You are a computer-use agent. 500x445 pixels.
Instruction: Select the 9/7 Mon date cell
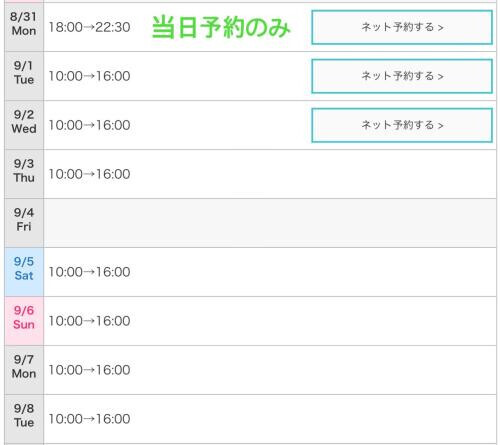(x=24, y=370)
